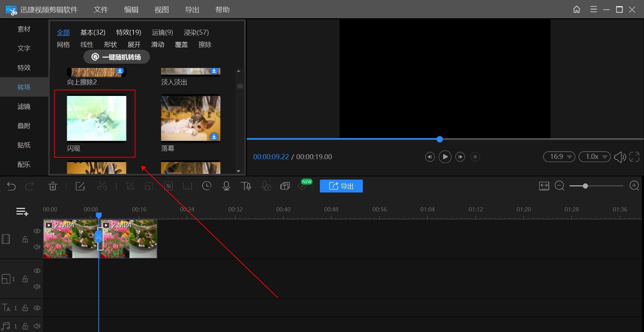The height and width of the screenshot is (332, 644).
Task: Switch to 叠附 sidebar tab
Action: point(24,126)
